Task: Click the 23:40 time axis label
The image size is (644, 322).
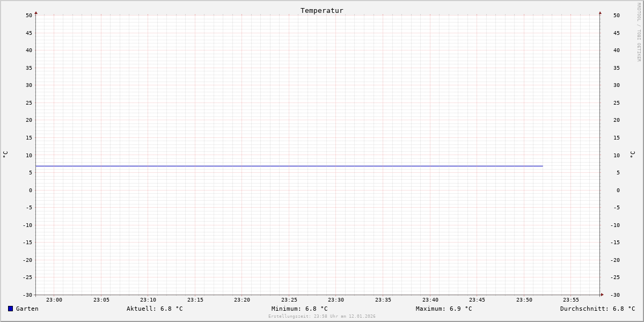Action: 430,300
